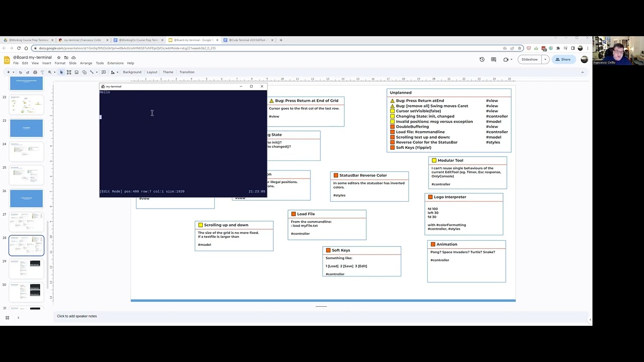Click the Share button
The image size is (644, 362).
pos(563,59)
